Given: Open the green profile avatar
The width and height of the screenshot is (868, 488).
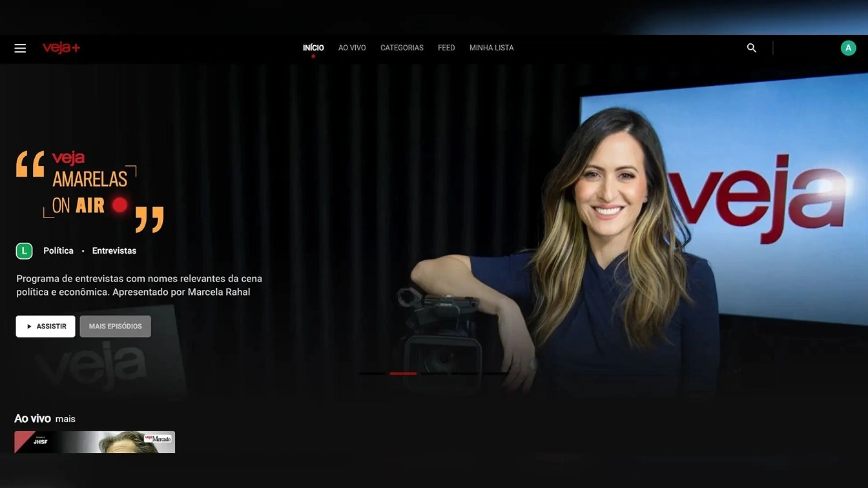Looking at the screenshot, I should click(848, 48).
